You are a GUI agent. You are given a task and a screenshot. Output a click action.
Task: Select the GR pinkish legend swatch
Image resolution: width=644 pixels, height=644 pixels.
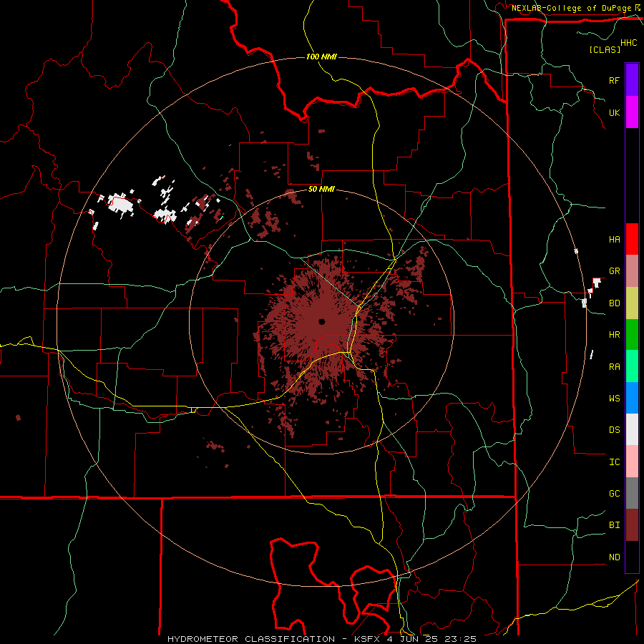tap(632, 271)
